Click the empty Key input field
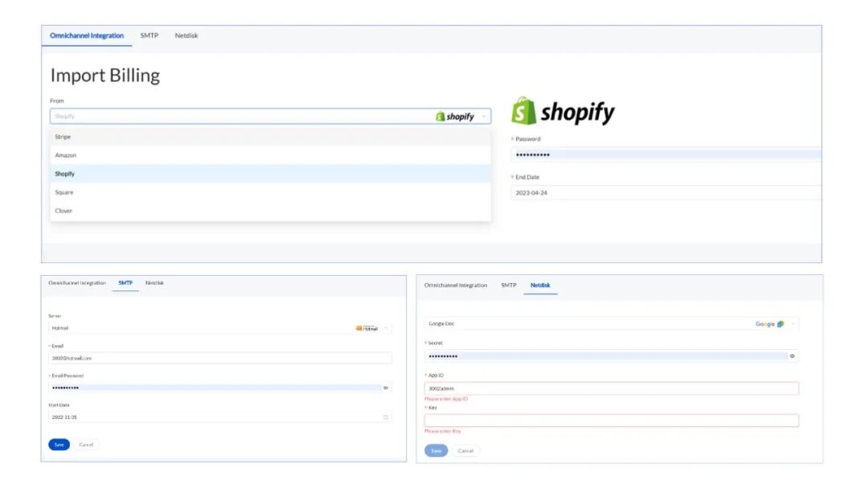868x489 pixels. [x=611, y=421]
